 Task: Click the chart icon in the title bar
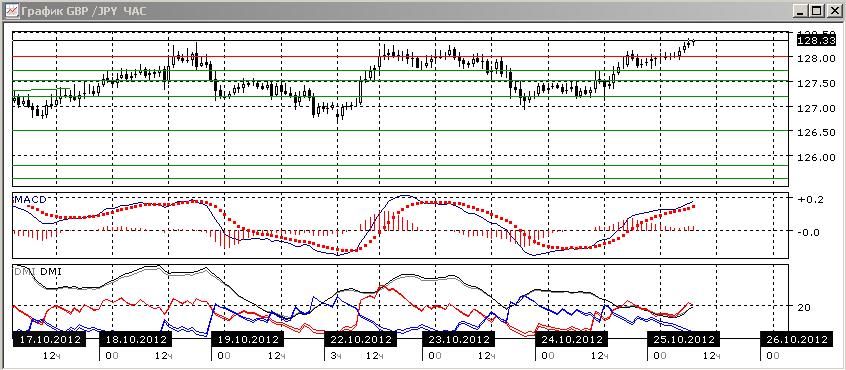pos(12,10)
